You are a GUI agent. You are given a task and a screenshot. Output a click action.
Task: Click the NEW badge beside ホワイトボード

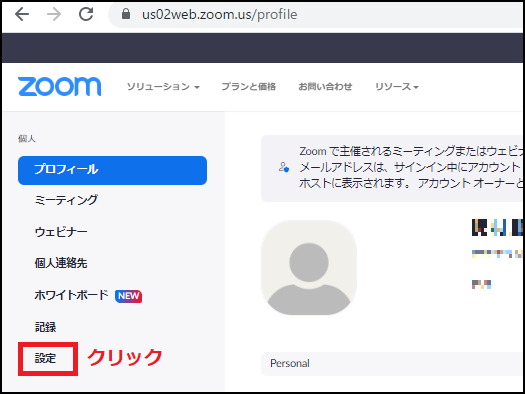(129, 296)
